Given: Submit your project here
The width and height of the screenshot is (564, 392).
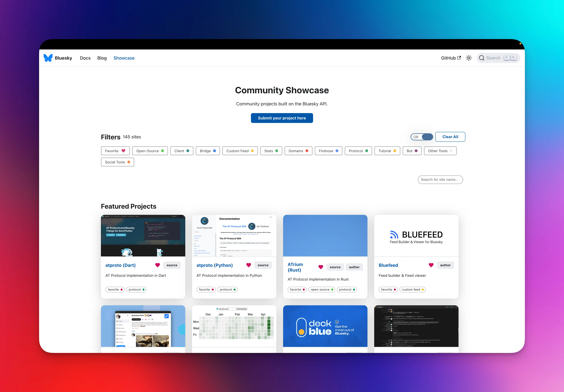Looking at the screenshot, I should [282, 118].
